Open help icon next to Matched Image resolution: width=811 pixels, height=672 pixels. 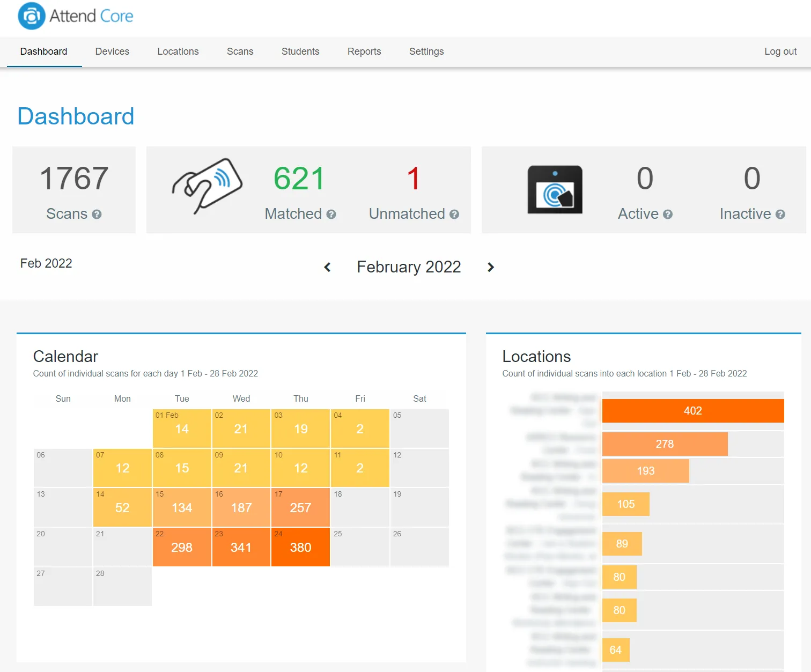331,214
